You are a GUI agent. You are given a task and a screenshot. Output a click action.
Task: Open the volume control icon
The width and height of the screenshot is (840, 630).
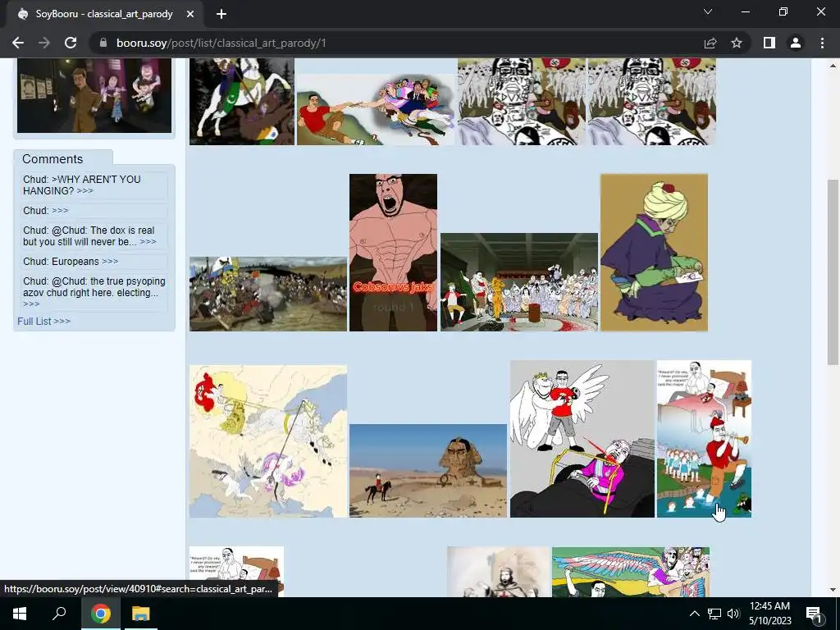point(733,614)
